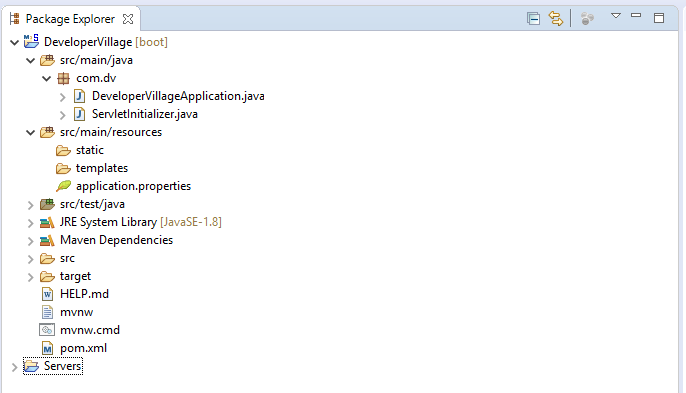Select pom.xml file name
The height and width of the screenshot is (393, 686).
click(84, 348)
